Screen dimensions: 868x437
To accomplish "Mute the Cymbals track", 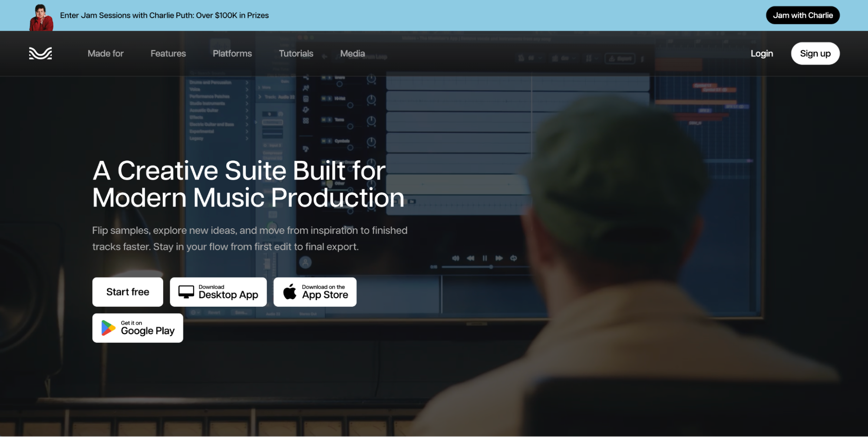I will [323, 141].
